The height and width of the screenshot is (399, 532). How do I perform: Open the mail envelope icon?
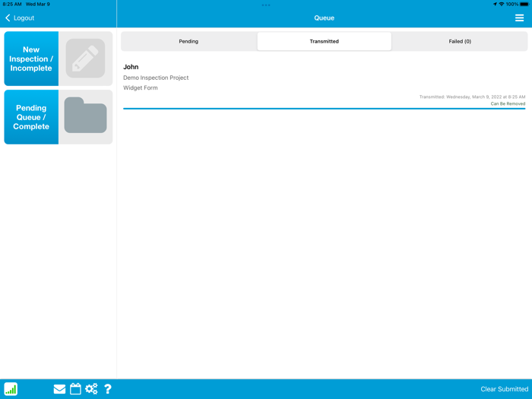pos(59,389)
